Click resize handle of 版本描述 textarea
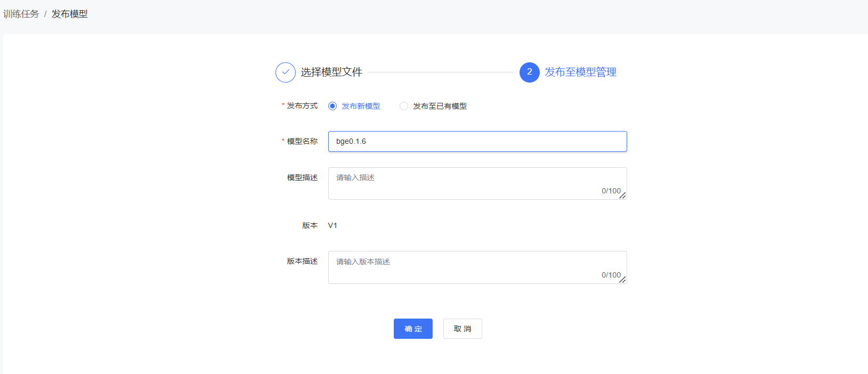This screenshot has height=374, width=868. pyautogui.click(x=622, y=280)
